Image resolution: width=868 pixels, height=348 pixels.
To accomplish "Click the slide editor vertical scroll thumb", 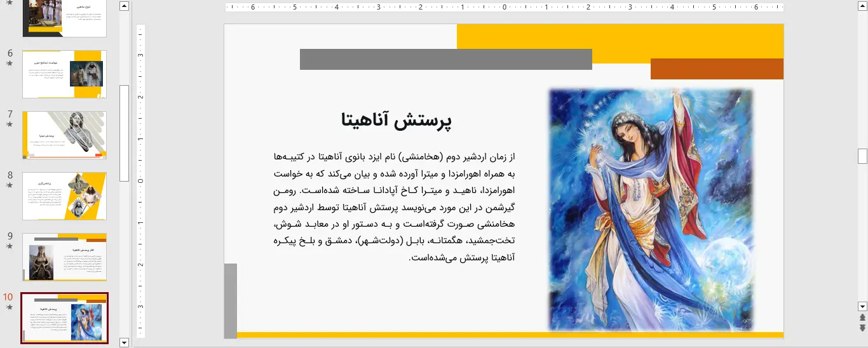I will coord(862,156).
